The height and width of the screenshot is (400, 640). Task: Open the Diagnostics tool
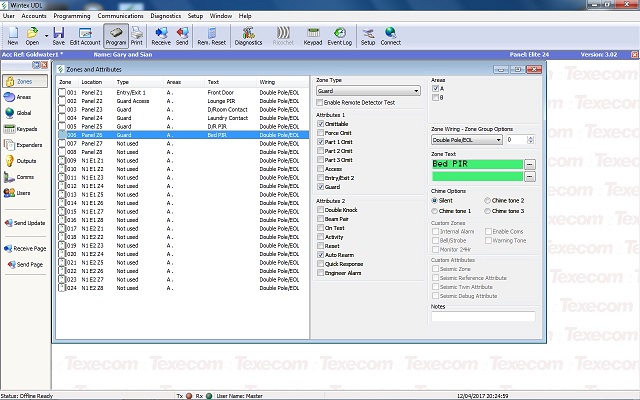[x=248, y=37]
